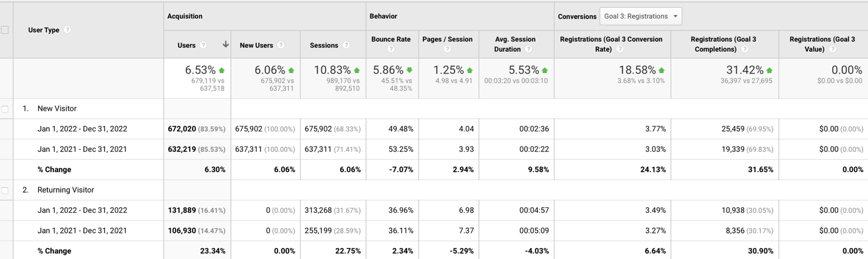The height and width of the screenshot is (259, 868).
Task: Check the Returning Visitor row checkbox
Action: [5, 190]
